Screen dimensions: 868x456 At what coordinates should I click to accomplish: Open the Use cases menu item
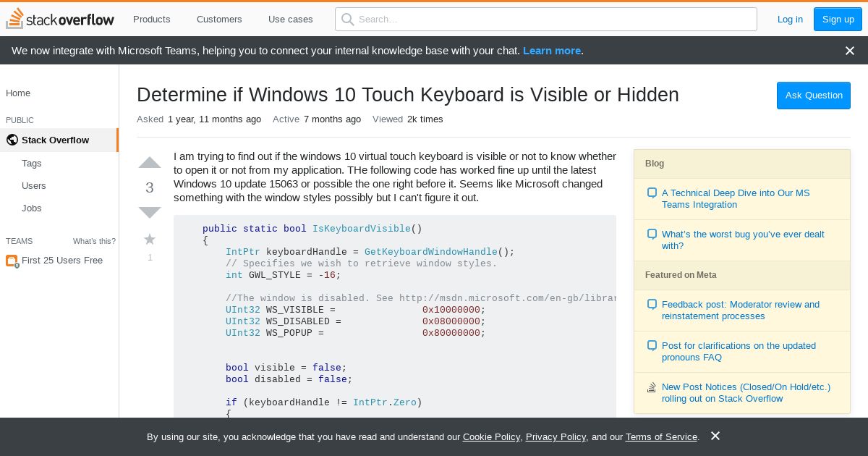[x=291, y=20]
